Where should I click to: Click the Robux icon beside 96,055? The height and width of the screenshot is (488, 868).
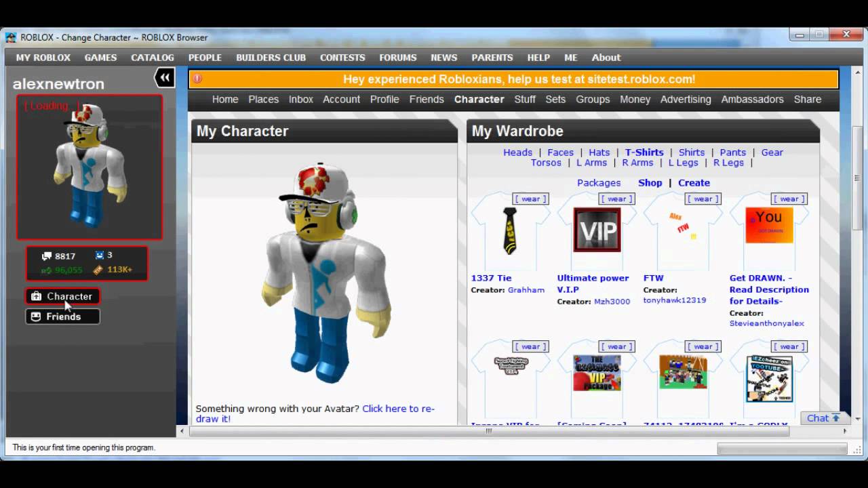click(46, 270)
